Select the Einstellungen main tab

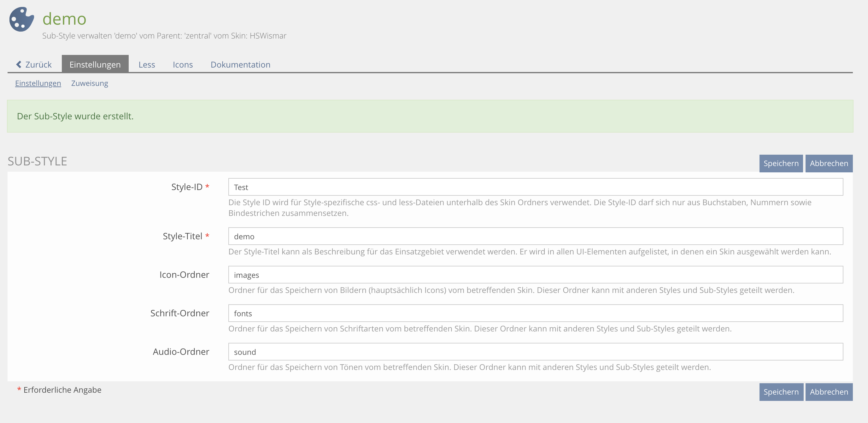95,64
